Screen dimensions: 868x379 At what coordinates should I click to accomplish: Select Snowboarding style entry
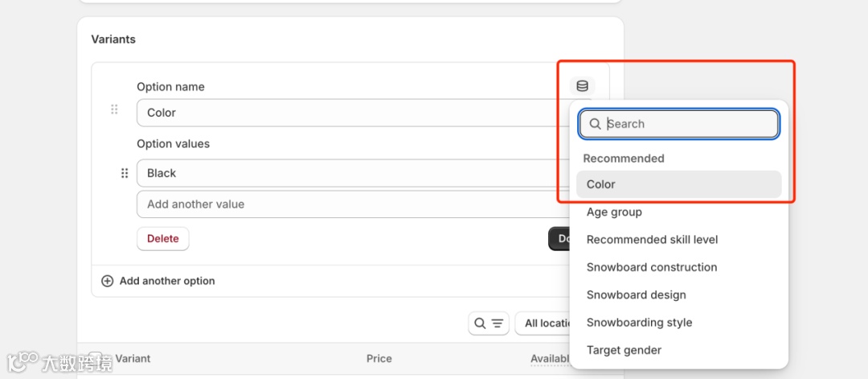coord(639,323)
